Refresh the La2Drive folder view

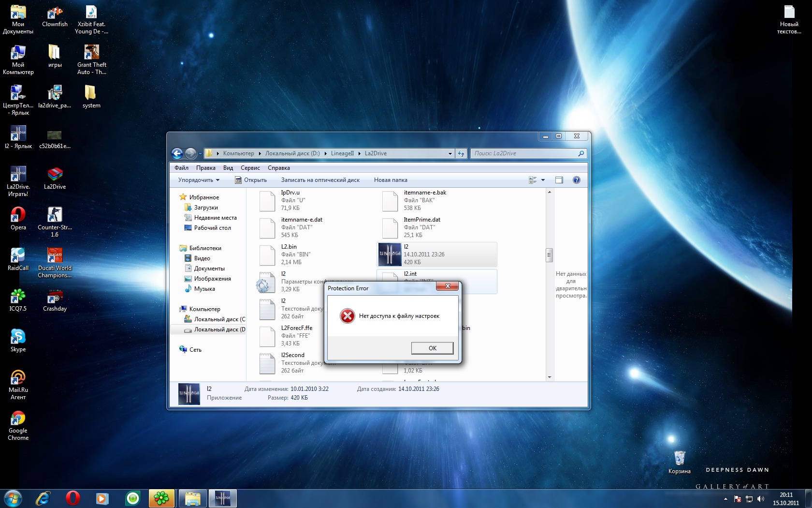461,153
